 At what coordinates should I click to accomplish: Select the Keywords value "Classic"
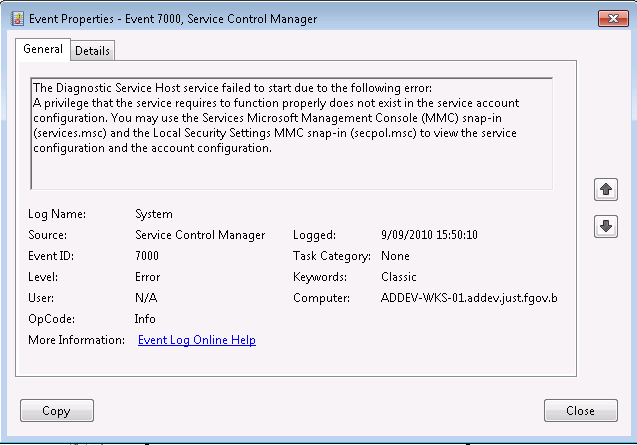(399, 277)
